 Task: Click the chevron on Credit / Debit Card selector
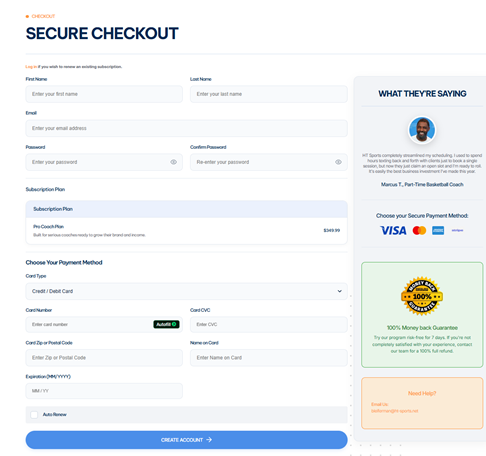coord(339,291)
